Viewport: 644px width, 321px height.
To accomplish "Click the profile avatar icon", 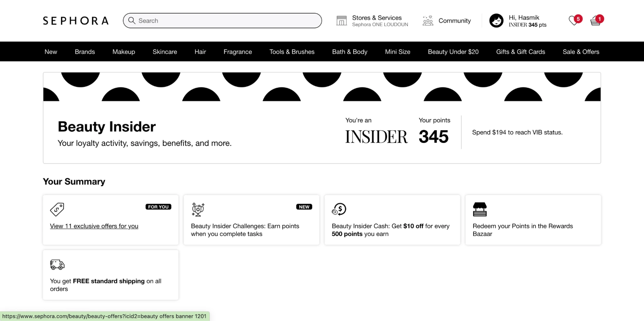I will point(496,21).
